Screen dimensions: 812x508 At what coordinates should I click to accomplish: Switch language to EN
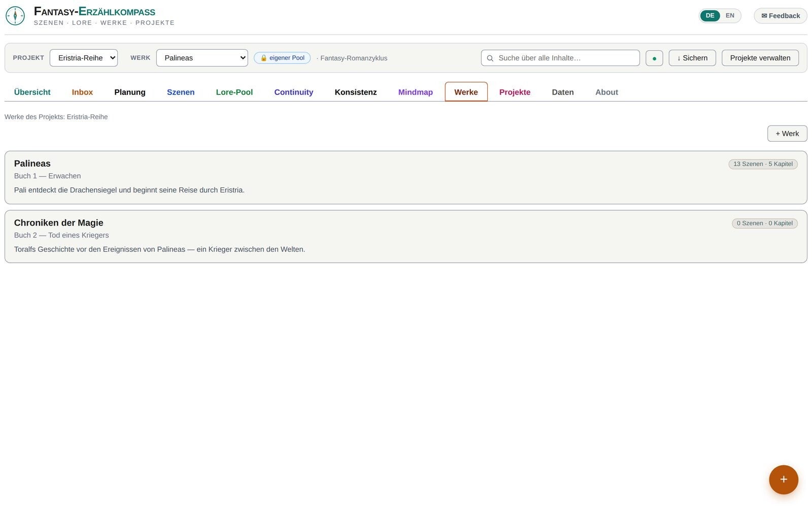pyautogui.click(x=730, y=16)
